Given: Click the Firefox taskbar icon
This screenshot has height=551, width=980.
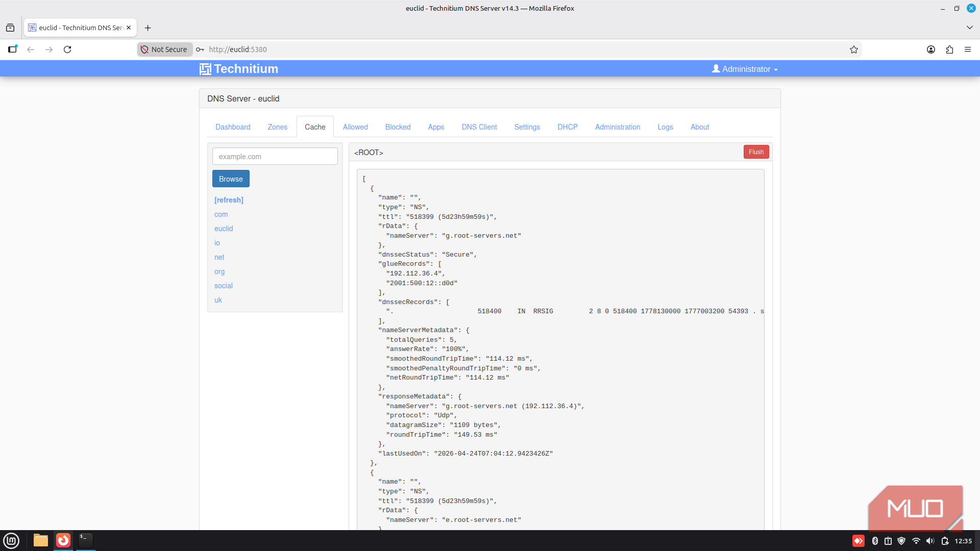Looking at the screenshot, I should click(63, 540).
